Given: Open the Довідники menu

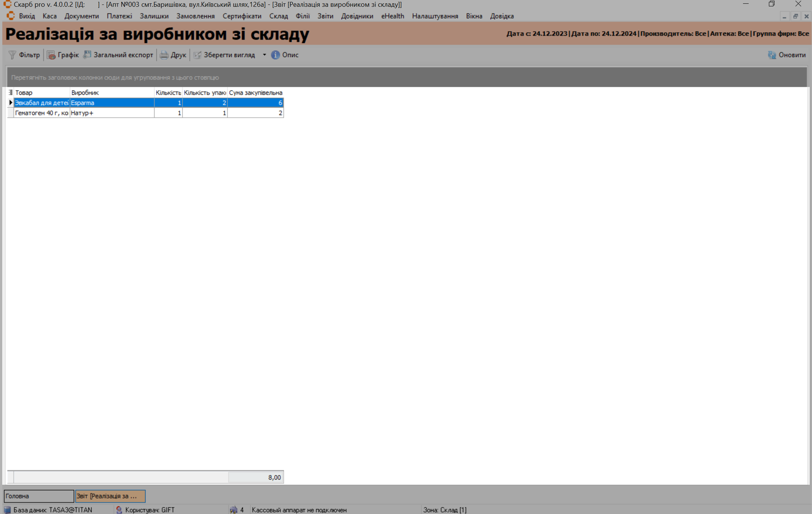Looking at the screenshot, I should click(357, 16).
